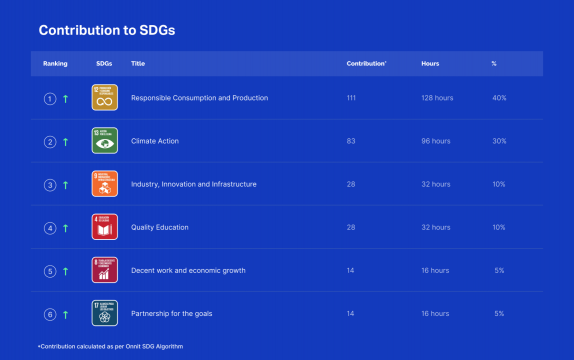This screenshot has height=360, width=574.
Task: Click the green up arrow in the Quality Education row
Action: pos(66,229)
